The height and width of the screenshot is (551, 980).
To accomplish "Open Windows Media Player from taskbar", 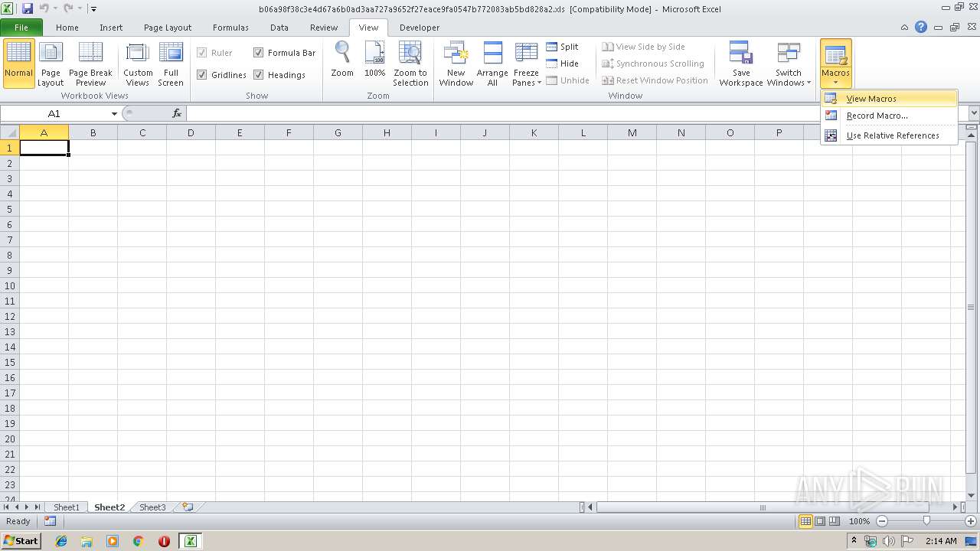I will tap(113, 541).
